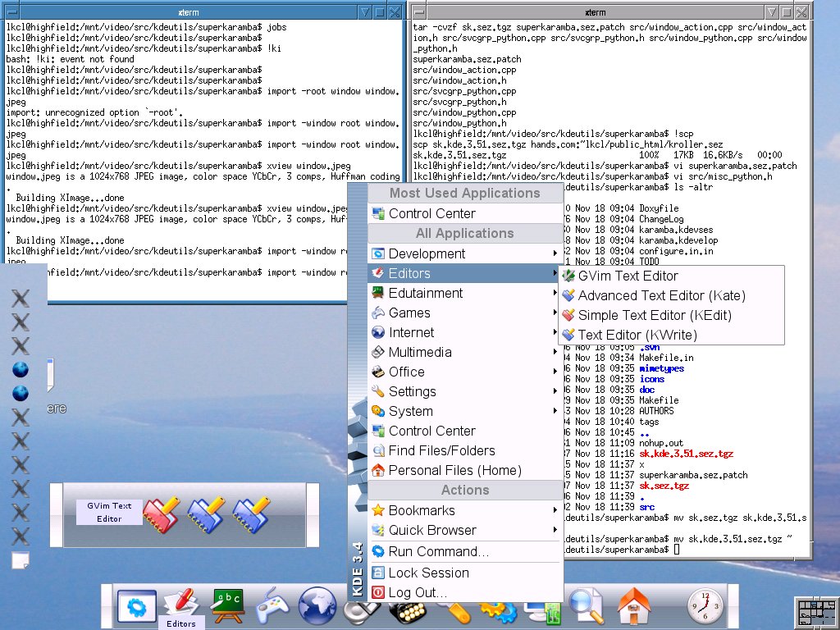The image size is (840, 630).
Task: Launch Advanced Text Editor (Kate)
Action: click(672, 295)
